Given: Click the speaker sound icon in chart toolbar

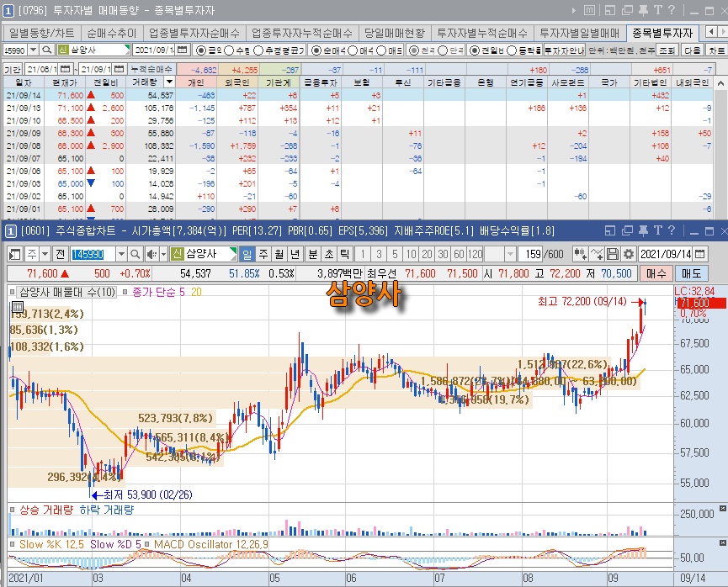Looking at the screenshot, I should (x=151, y=254).
